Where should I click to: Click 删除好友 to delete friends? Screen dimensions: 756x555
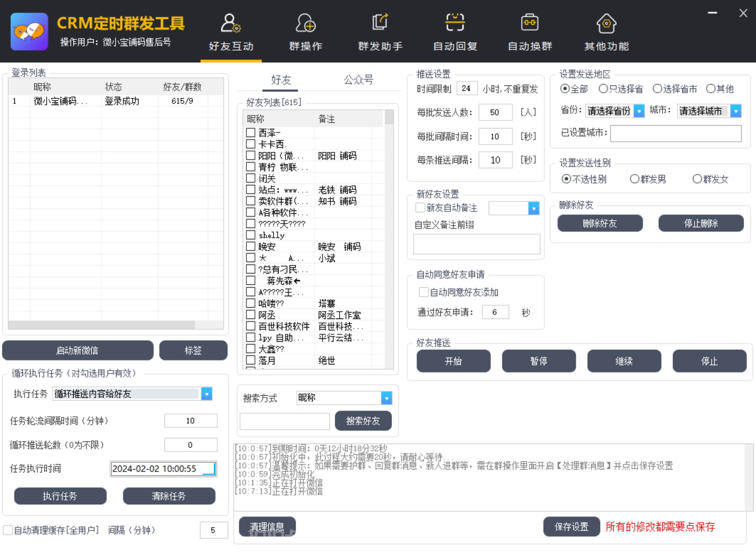(x=600, y=223)
